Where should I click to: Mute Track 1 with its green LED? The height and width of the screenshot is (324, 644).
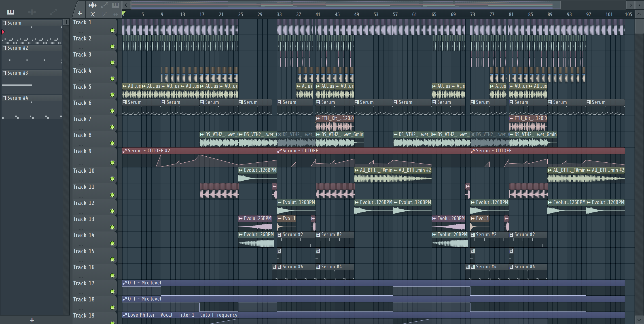[x=112, y=30]
